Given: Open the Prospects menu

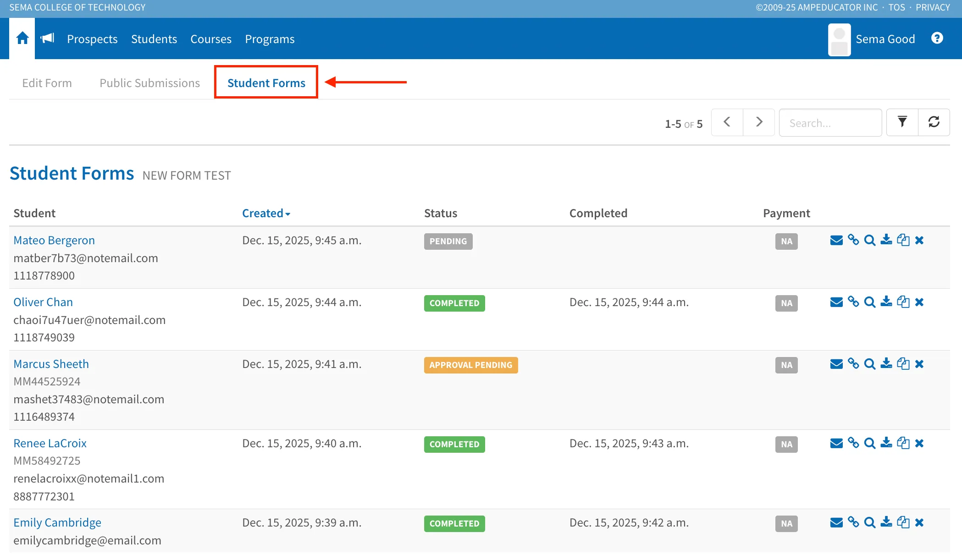Looking at the screenshot, I should (92, 39).
